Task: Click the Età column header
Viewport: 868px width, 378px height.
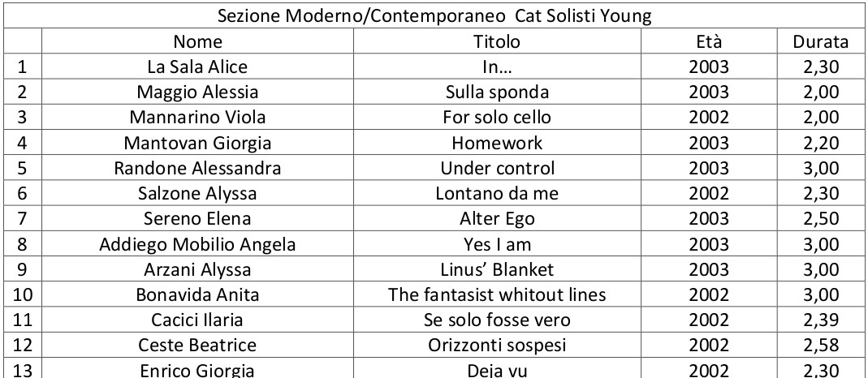Action: [x=709, y=41]
